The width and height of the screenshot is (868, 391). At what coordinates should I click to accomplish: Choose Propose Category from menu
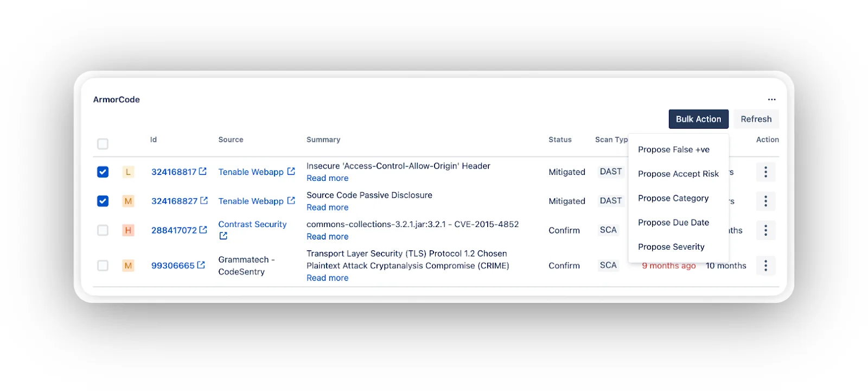click(678, 198)
